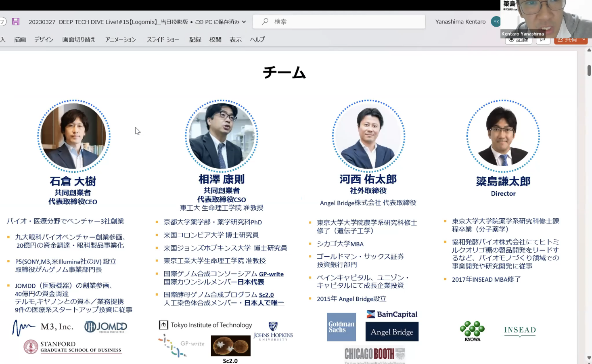
Task: Click the Sc2.0 hyperlink
Action: 266,295
